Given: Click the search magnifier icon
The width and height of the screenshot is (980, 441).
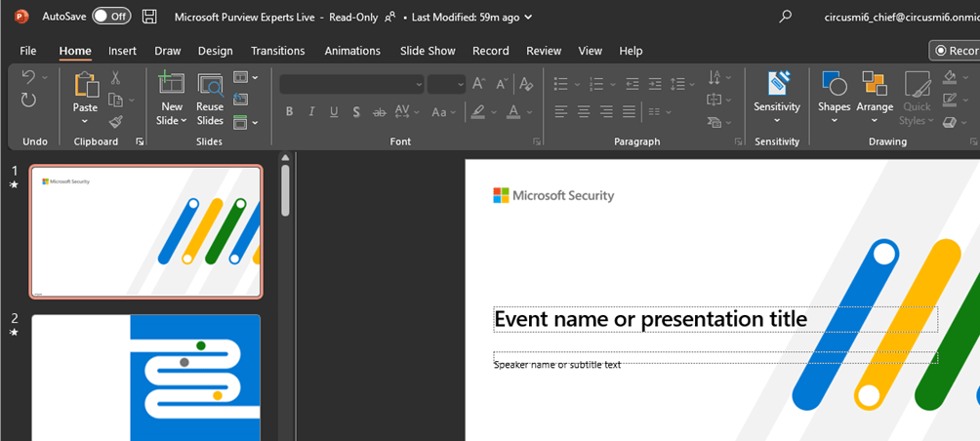Looking at the screenshot, I should tap(786, 17).
